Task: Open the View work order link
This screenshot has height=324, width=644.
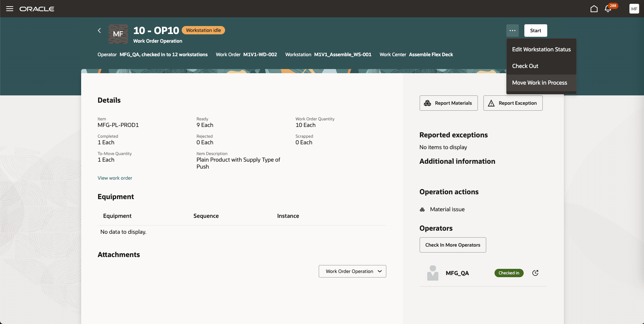Action: 115,178
